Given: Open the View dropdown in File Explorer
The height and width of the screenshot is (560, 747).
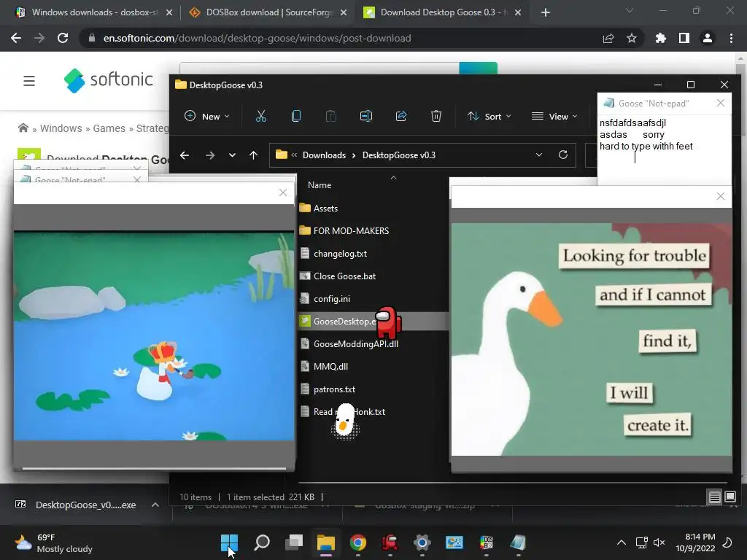Looking at the screenshot, I should [554, 116].
